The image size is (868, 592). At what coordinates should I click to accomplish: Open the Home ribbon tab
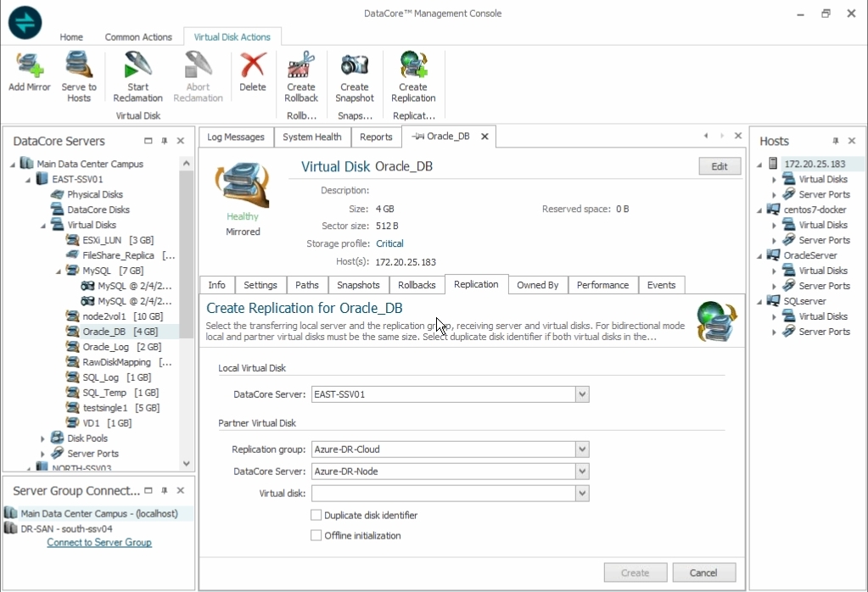[71, 37]
